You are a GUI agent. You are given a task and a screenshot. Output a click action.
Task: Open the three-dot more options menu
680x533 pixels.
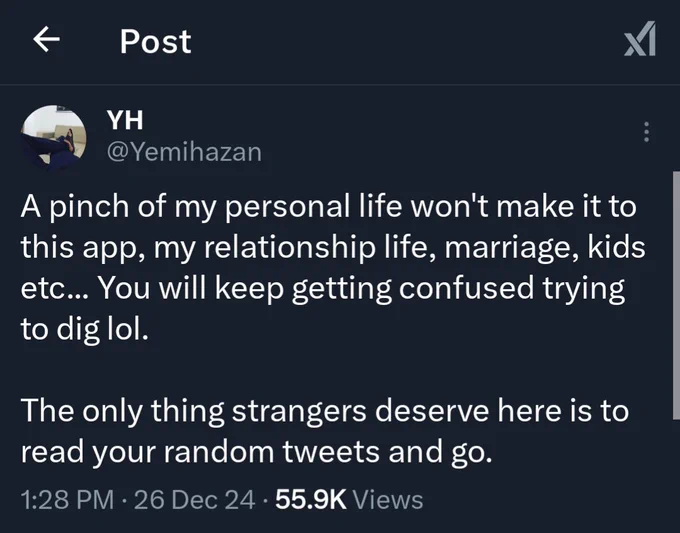pyautogui.click(x=646, y=132)
